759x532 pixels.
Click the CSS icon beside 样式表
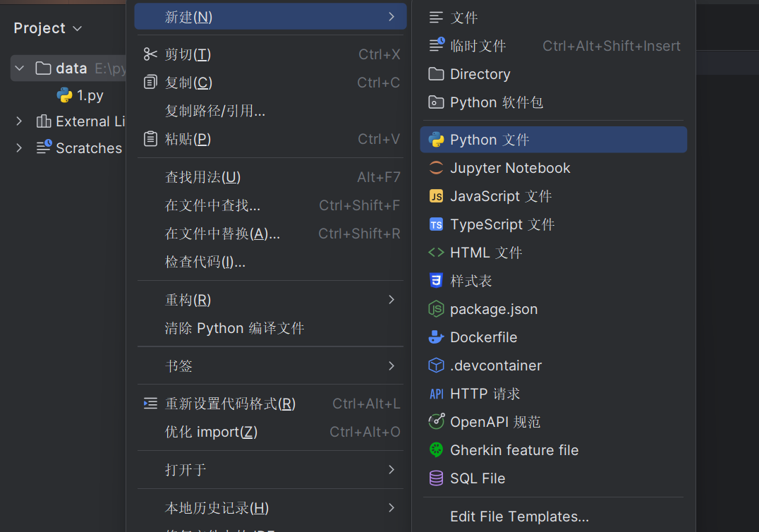[x=436, y=280]
